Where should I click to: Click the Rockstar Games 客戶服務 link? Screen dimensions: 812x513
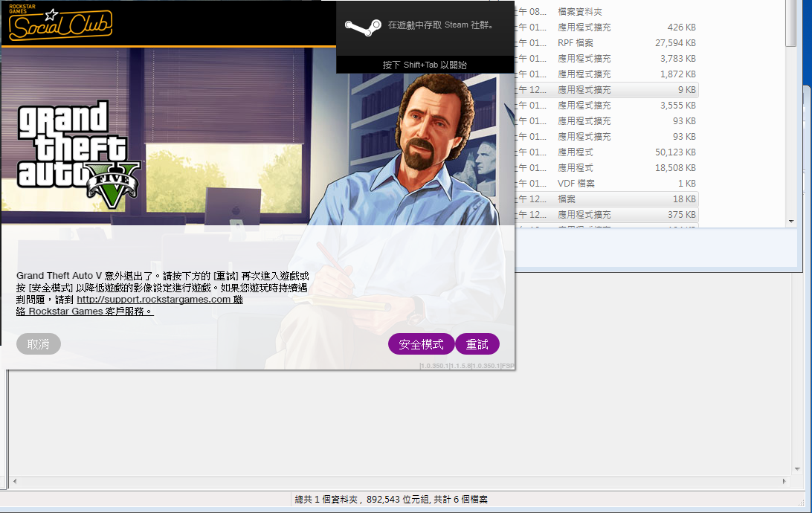84,311
